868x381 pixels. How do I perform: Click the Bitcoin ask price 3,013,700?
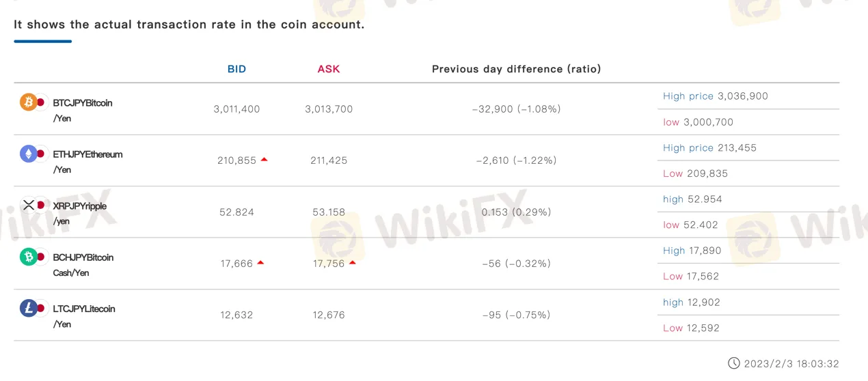(329, 109)
